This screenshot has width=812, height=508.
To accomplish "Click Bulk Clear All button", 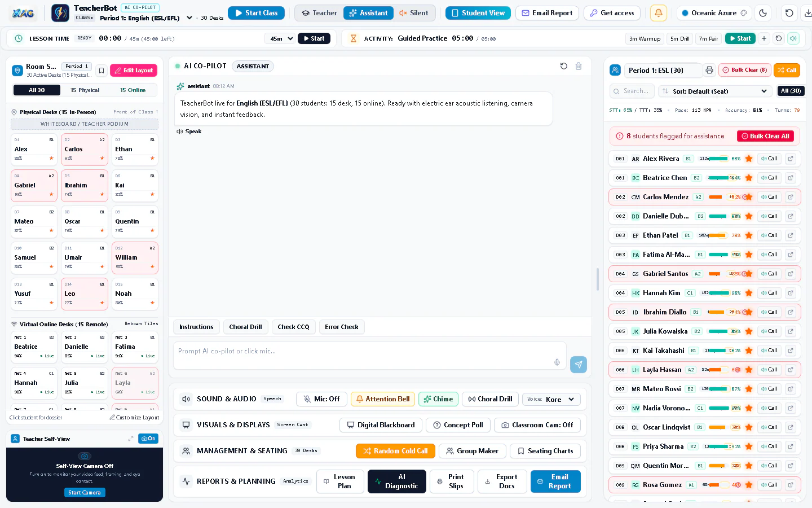I will 765,136.
